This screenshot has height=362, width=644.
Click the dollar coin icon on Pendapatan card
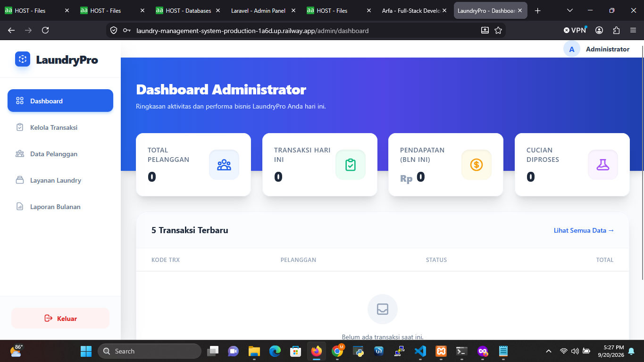(x=477, y=165)
